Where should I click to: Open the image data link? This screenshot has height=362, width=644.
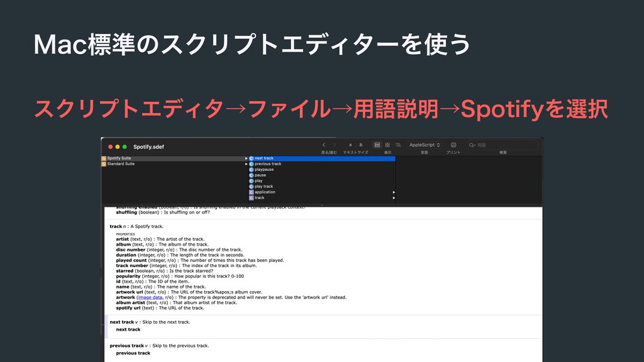[150, 297]
